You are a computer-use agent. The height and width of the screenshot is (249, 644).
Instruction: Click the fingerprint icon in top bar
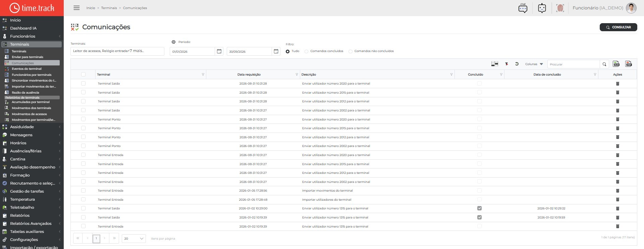point(560,8)
